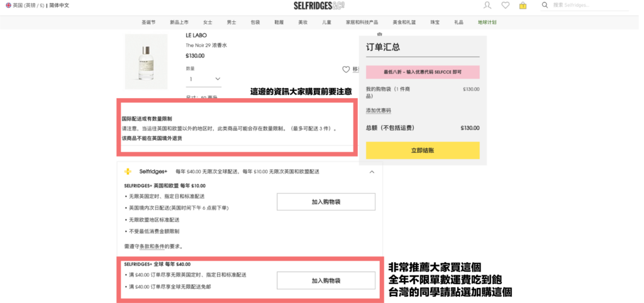This screenshot has width=644, height=303.
Task: Click the pink SELFCCE promo banner
Action: tap(423, 72)
